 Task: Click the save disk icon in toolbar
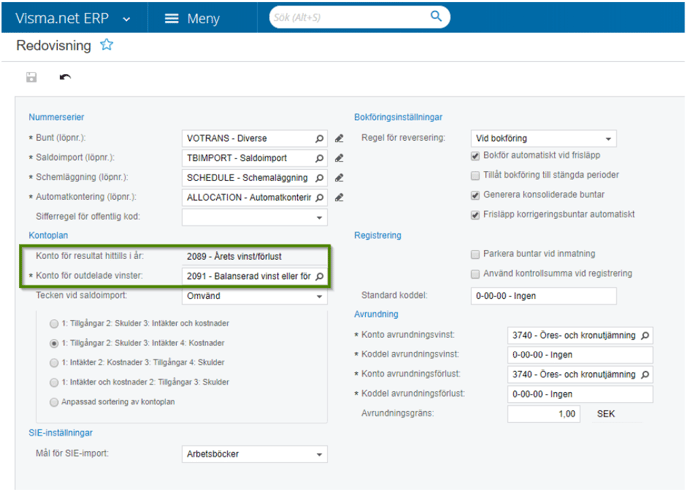[31, 77]
